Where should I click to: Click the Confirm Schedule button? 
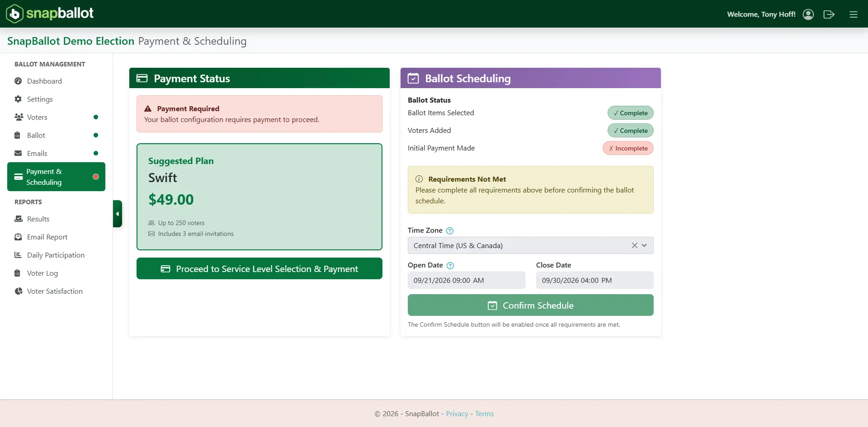531,305
